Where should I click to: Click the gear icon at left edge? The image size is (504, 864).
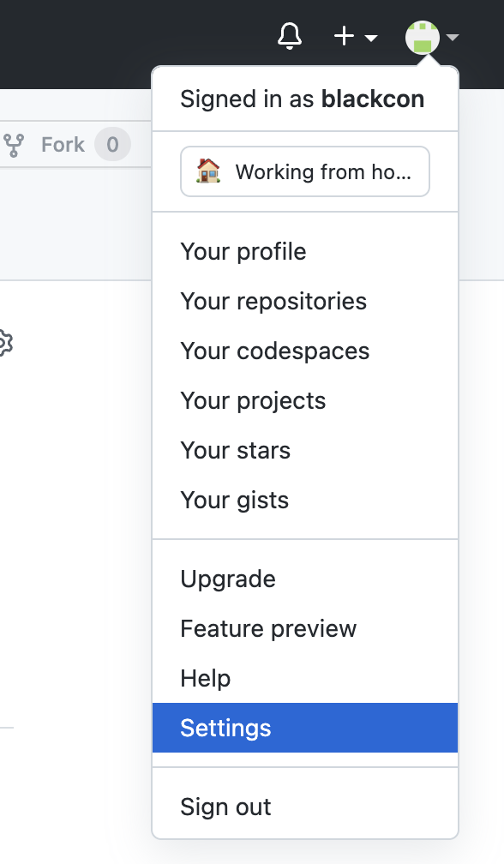pyautogui.click(x=4, y=343)
